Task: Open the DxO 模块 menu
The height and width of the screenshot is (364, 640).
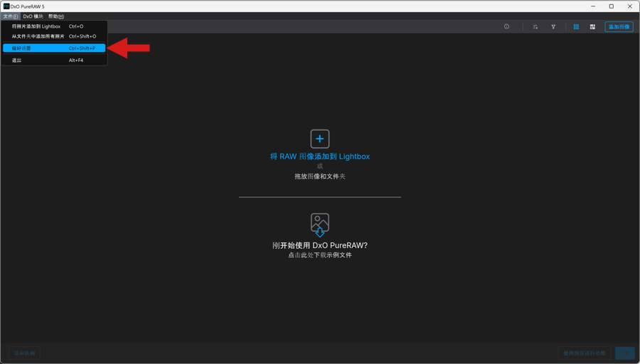Action: pos(33,16)
